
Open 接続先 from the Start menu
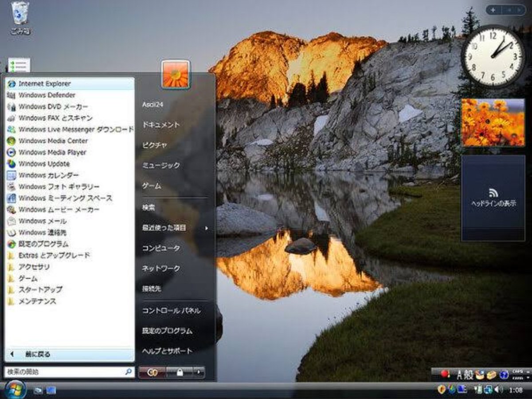pyautogui.click(x=152, y=288)
